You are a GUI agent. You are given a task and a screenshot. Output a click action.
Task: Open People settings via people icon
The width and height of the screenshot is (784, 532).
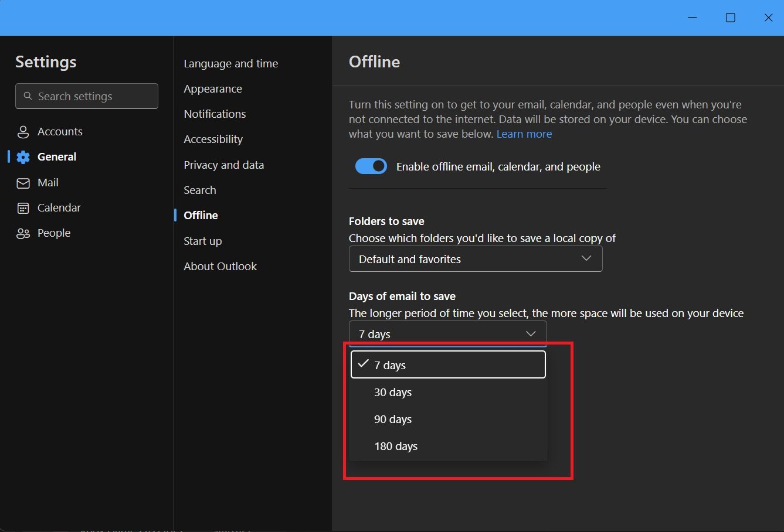(22, 233)
